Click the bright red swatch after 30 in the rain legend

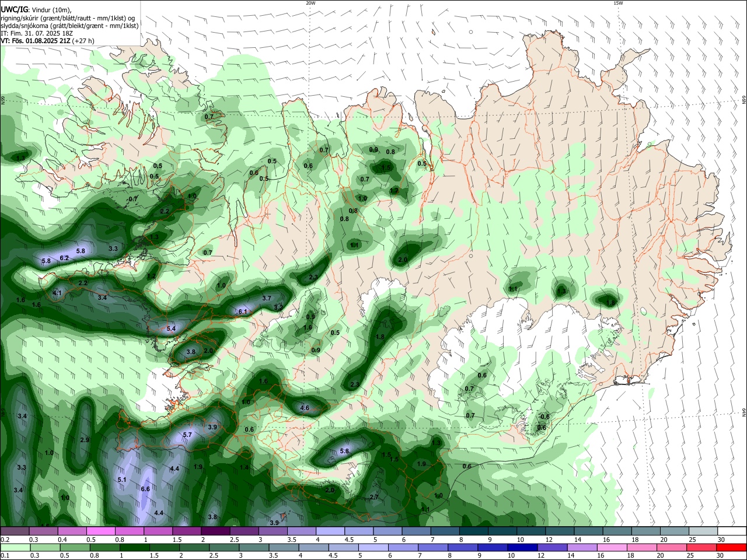coord(731,547)
